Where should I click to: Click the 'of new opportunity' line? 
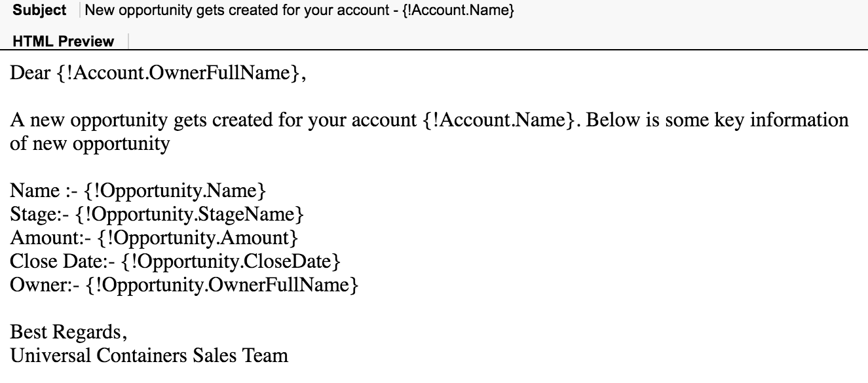[x=90, y=144]
